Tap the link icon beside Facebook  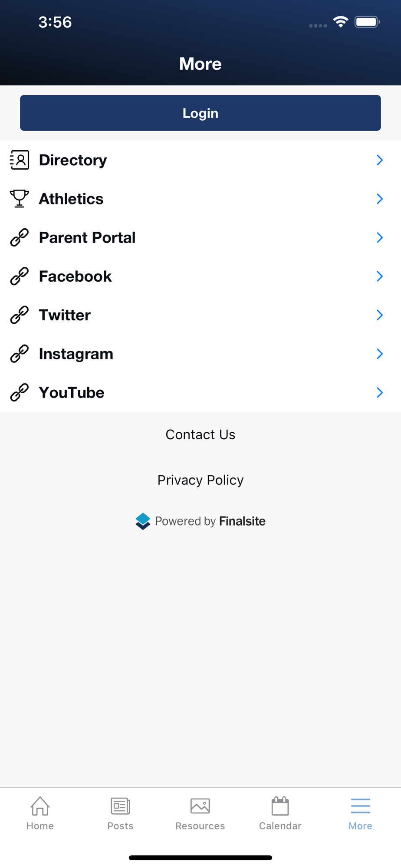[20, 276]
